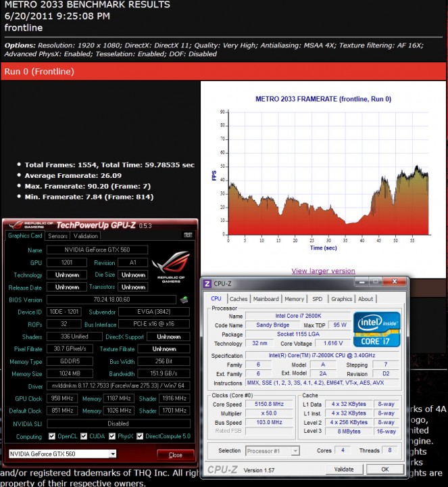Viewport: 448px width, 487px height.
Task: Click the CPU Name value Intel Core i7 2600K
Action: [298, 316]
